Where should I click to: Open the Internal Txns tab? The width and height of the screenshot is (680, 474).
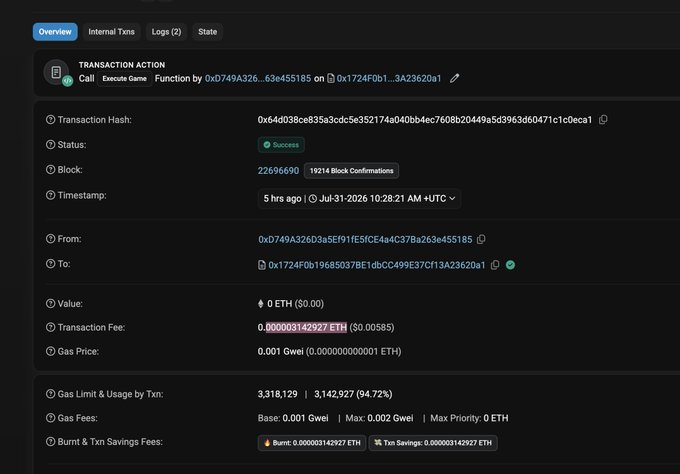111,32
